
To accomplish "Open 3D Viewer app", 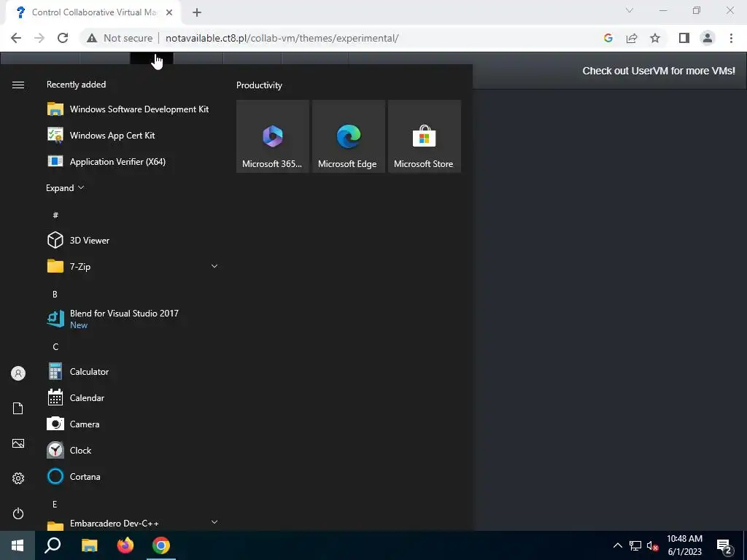I will pos(133,240).
